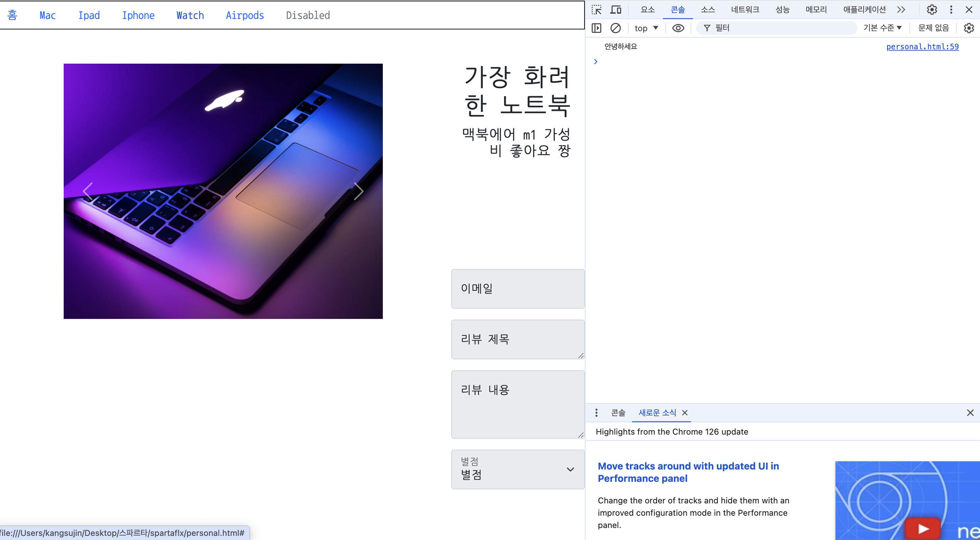Open the 기본 수준 log level dropdown

(x=882, y=28)
